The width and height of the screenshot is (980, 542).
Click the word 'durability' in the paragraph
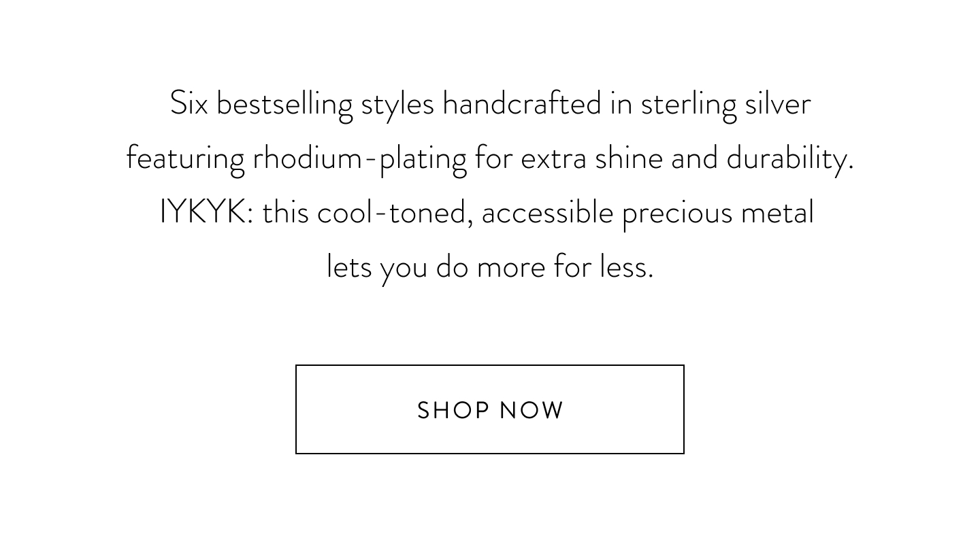[789, 159]
